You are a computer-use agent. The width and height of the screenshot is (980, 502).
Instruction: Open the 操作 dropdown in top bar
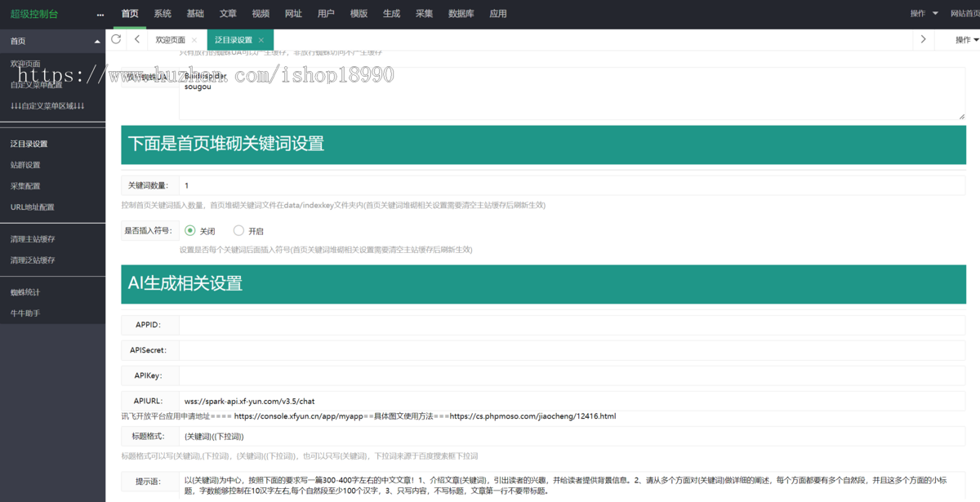(x=924, y=13)
